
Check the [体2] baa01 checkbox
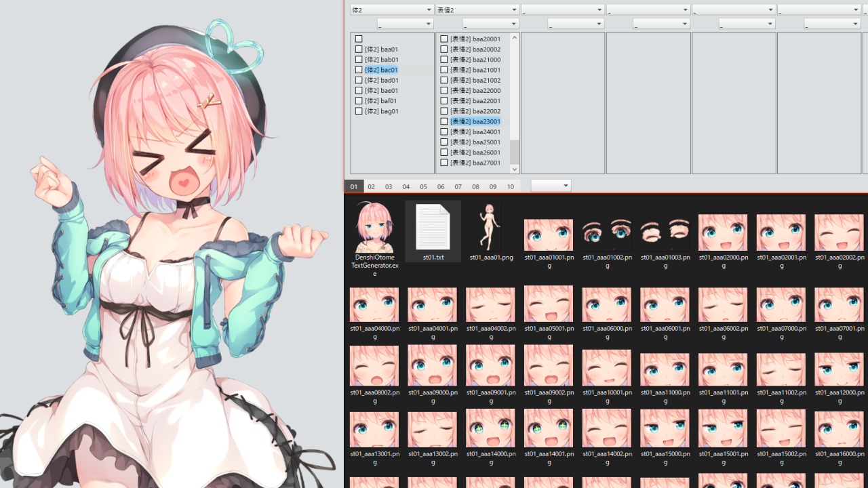click(x=359, y=49)
